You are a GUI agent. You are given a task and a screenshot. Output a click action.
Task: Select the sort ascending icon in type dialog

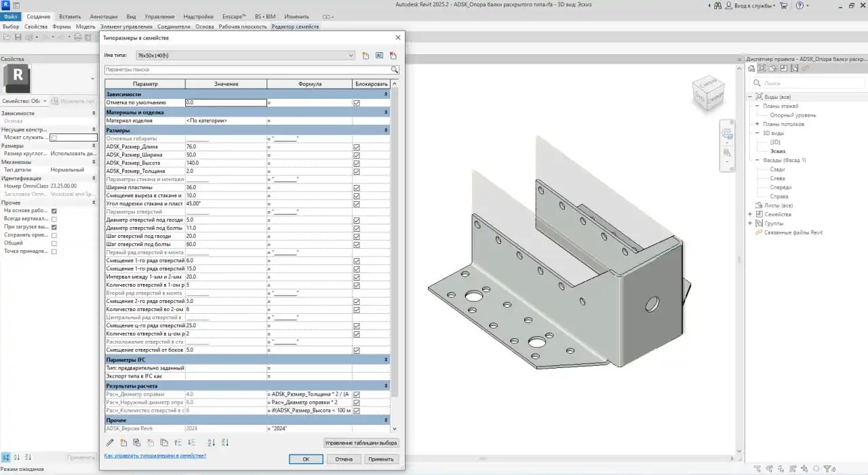pyautogui.click(x=212, y=442)
